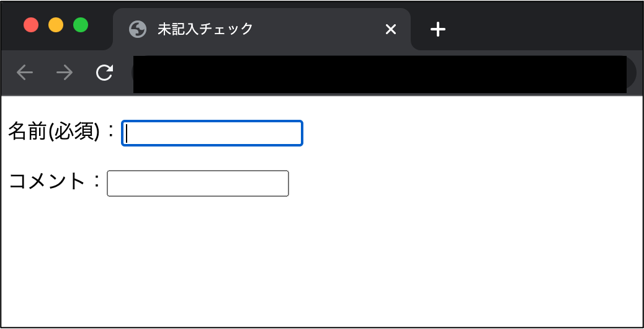Reload the page with the refresh icon
The height and width of the screenshot is (329, 644).
[x=104, y=73]
